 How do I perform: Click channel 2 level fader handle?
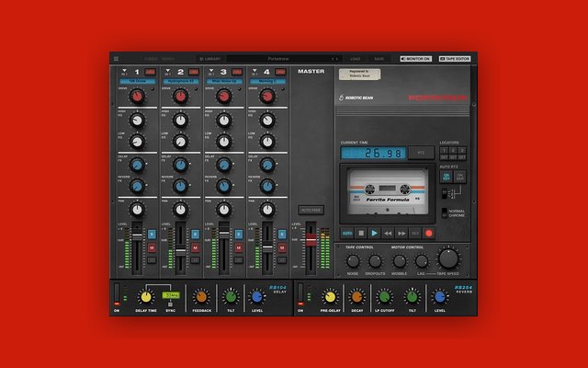pyautogui.click(x=181, y=251)
